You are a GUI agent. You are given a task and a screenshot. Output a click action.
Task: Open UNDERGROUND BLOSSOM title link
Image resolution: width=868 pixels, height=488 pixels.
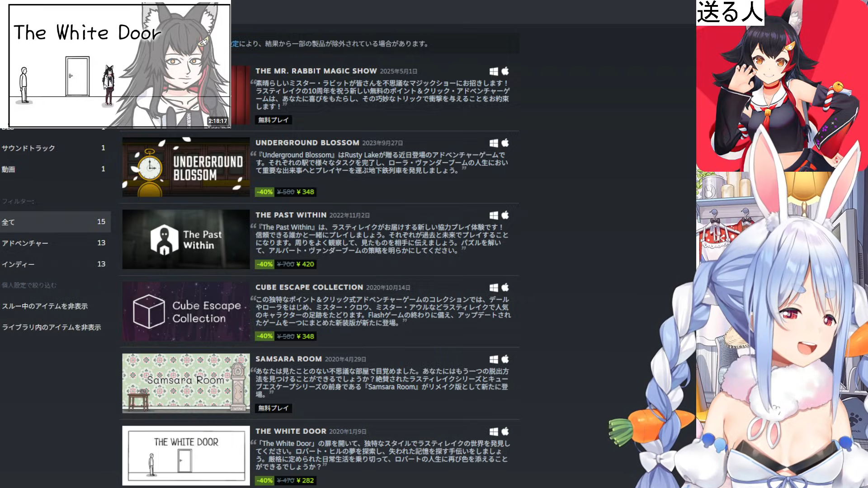point(307,143)
